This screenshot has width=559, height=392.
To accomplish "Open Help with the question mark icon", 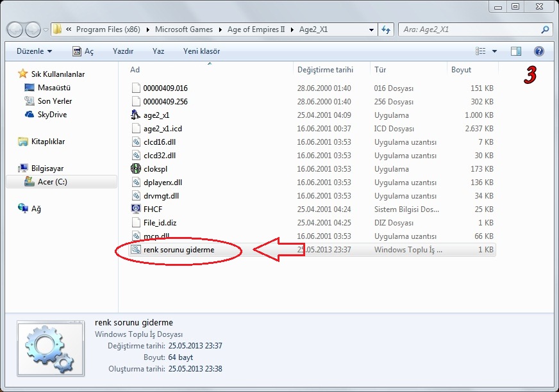I will tap(539, 51).
